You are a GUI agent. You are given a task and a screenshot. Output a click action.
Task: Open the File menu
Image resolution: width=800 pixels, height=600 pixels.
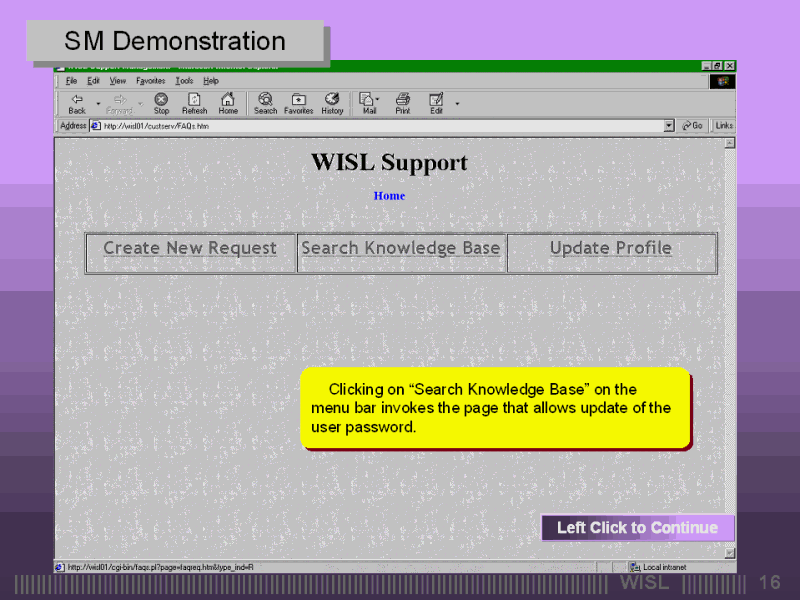(x=71, y=80)
